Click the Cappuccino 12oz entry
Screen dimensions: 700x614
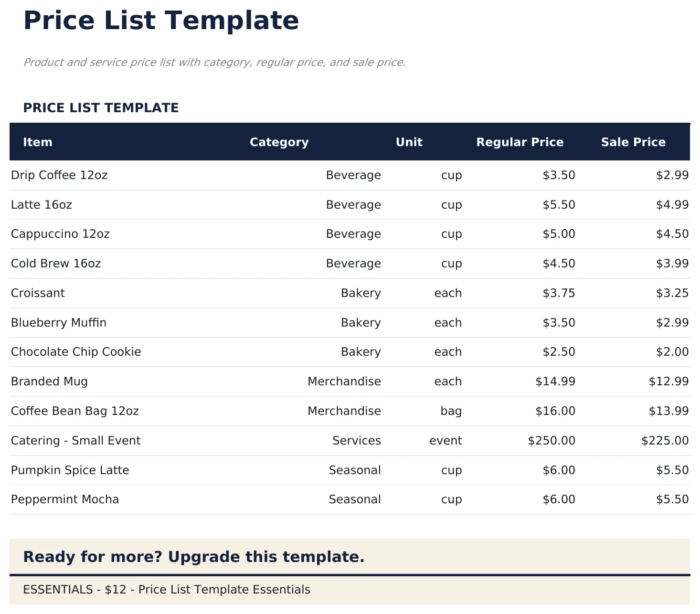(x=60, y=234)
